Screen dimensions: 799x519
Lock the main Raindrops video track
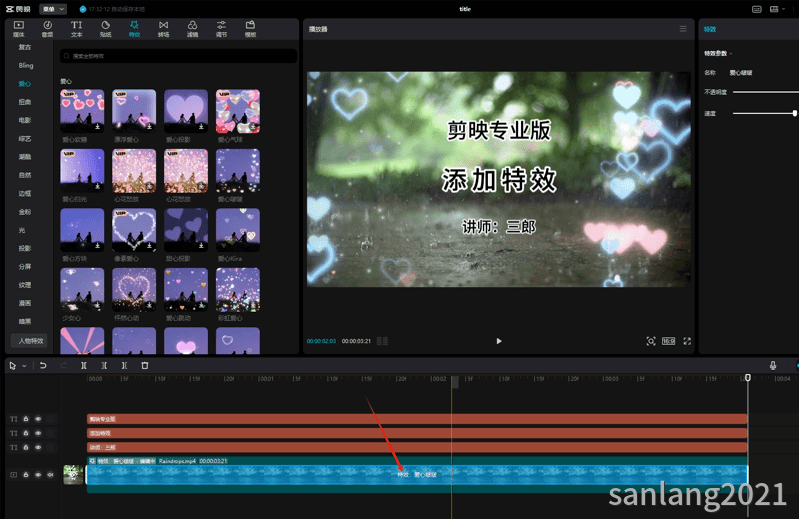tap(26, 475)
